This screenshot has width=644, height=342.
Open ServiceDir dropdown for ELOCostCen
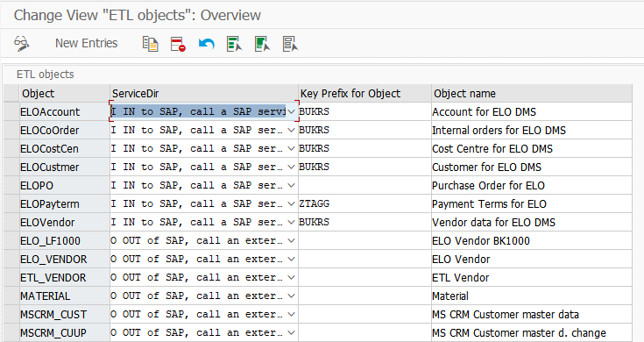pyautogui.click(x=291, y=149)
